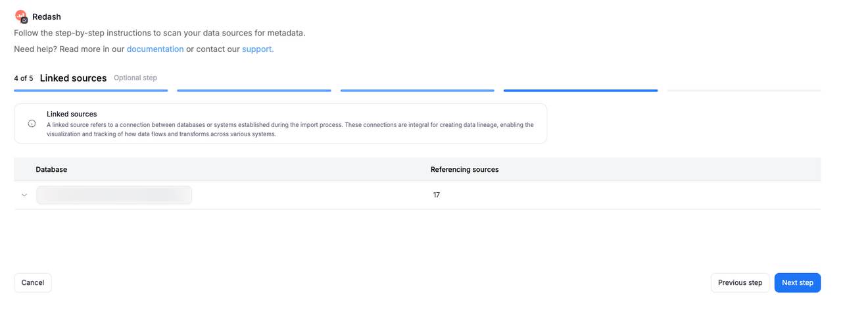
Task: Click the Optional step label
Action: click(x=135, y=78)
